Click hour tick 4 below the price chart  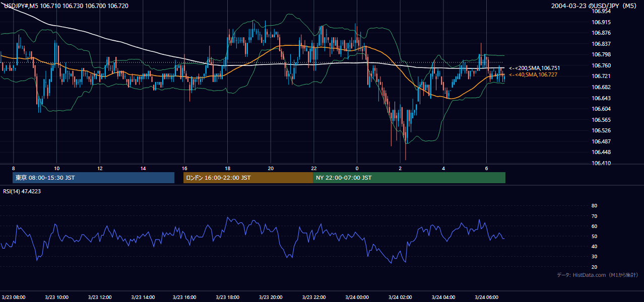pos(443,168)
